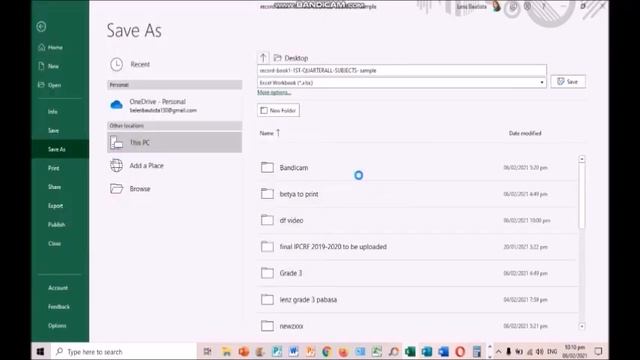640x360 pixels.
Task: Open the New backstage tab
Action: click(60, 66)
